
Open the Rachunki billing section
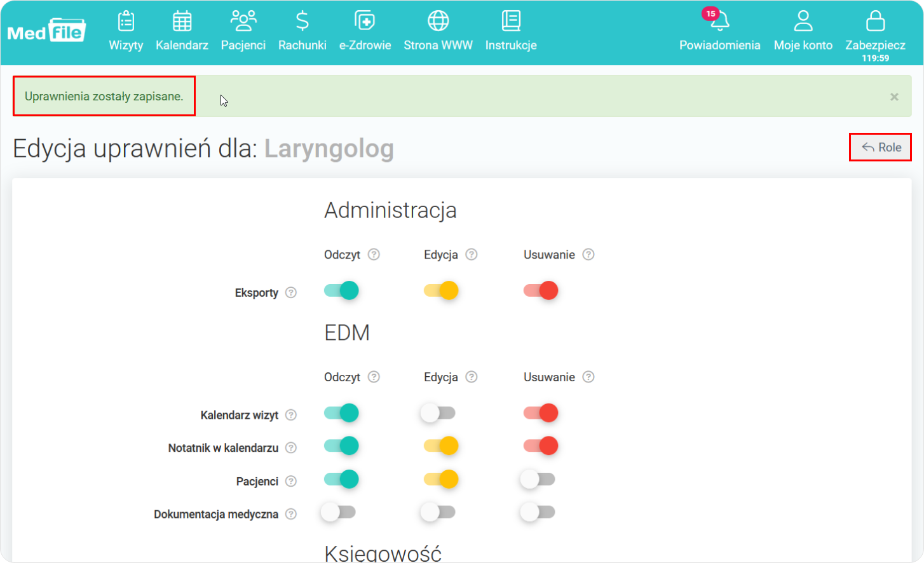tap(302, 31)
